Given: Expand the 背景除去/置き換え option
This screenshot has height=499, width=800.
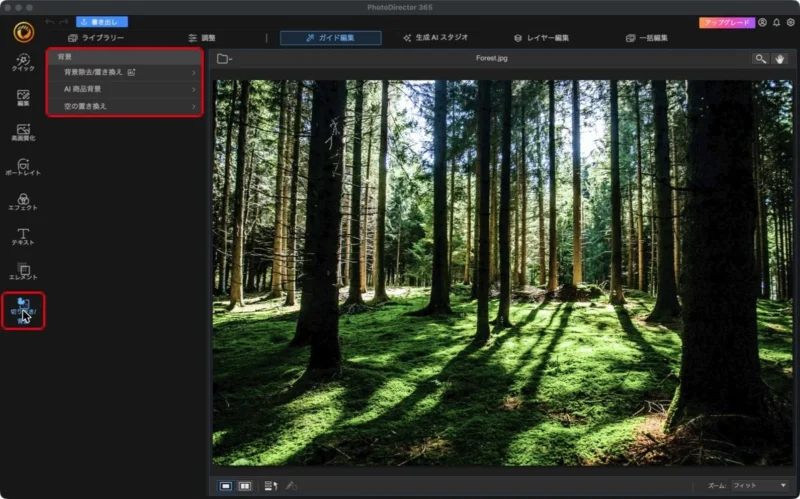Looking at the screenshot, I should point(125,72).
